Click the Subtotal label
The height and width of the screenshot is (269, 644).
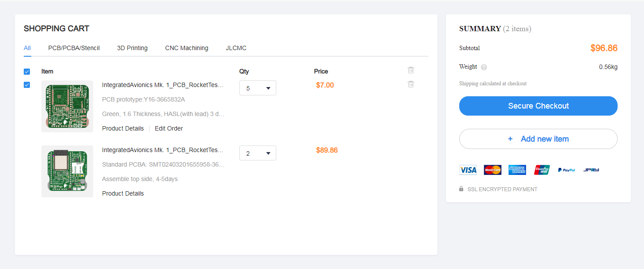pyautogui.click(x=469, y=48)
